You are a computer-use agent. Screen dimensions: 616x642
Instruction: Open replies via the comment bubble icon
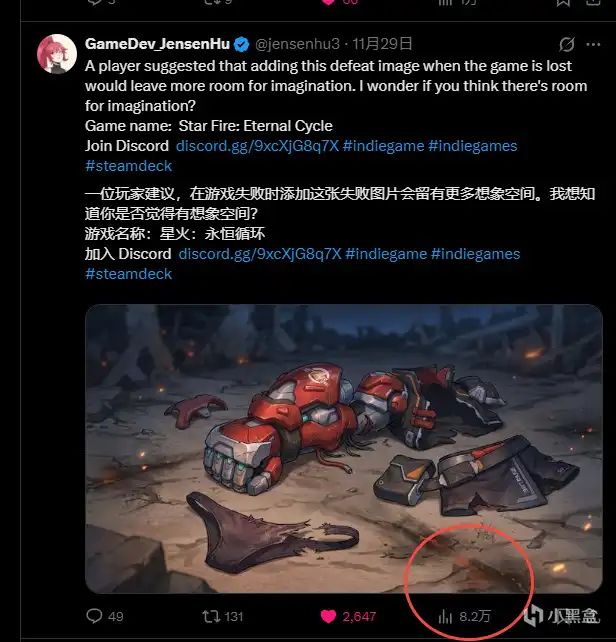[x=94, y=616]
